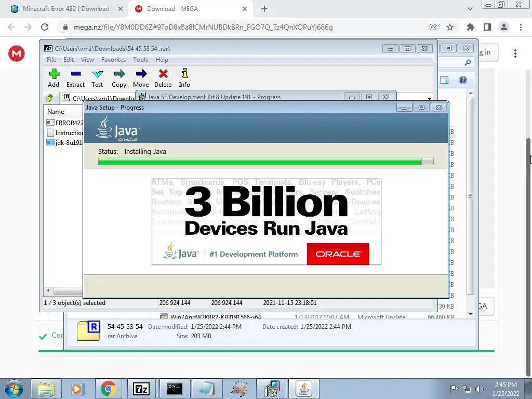Click the 54 45 53 54 rar archive icon
This screenshot has height=399, width=532.
click(x=88, y=330)
